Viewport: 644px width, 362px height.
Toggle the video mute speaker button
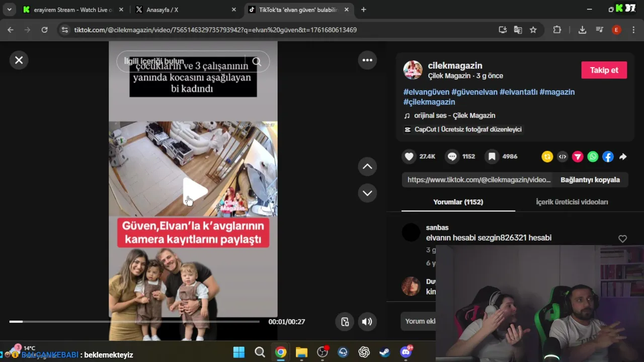click(367, 322)
